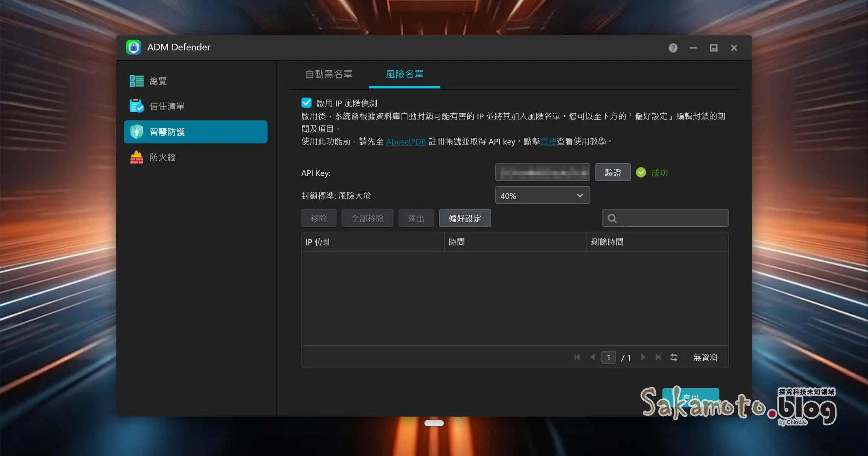
Task: Select the 風險名單 tab
Action: [x=405, y=74]
